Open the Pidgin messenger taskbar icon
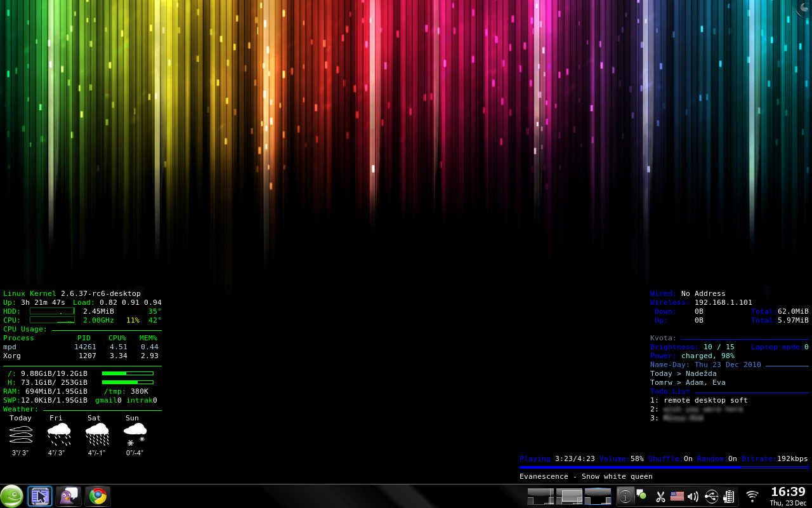The width and height of the screenshot is (812, 508). tap(69, 496)
